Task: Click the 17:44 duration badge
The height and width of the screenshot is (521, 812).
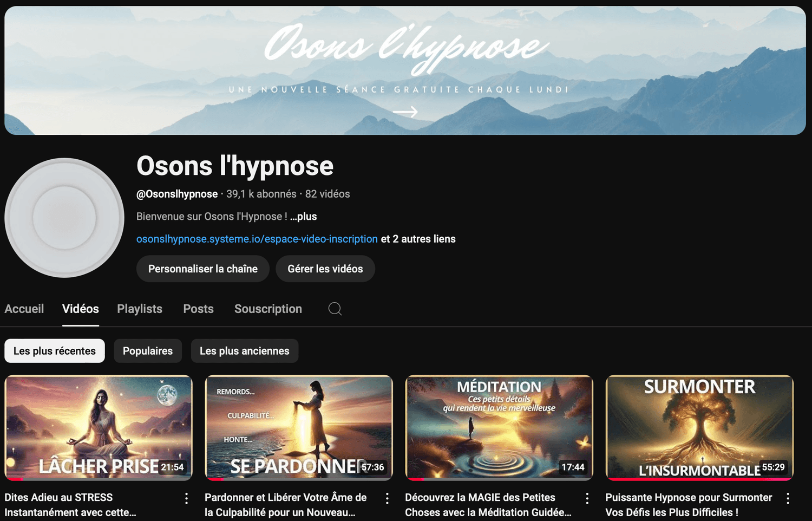Action: point(573,467)
